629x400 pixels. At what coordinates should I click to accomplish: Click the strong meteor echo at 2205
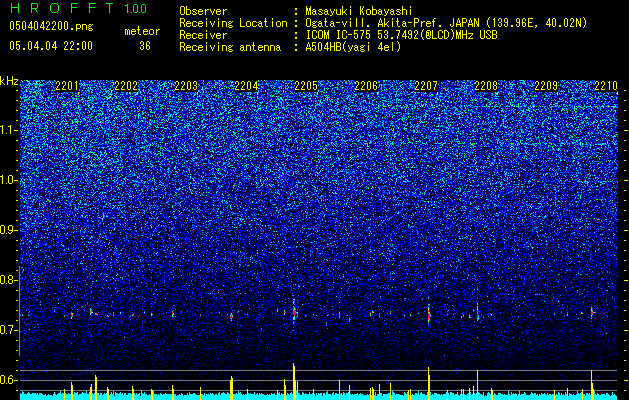coord(294,312)
